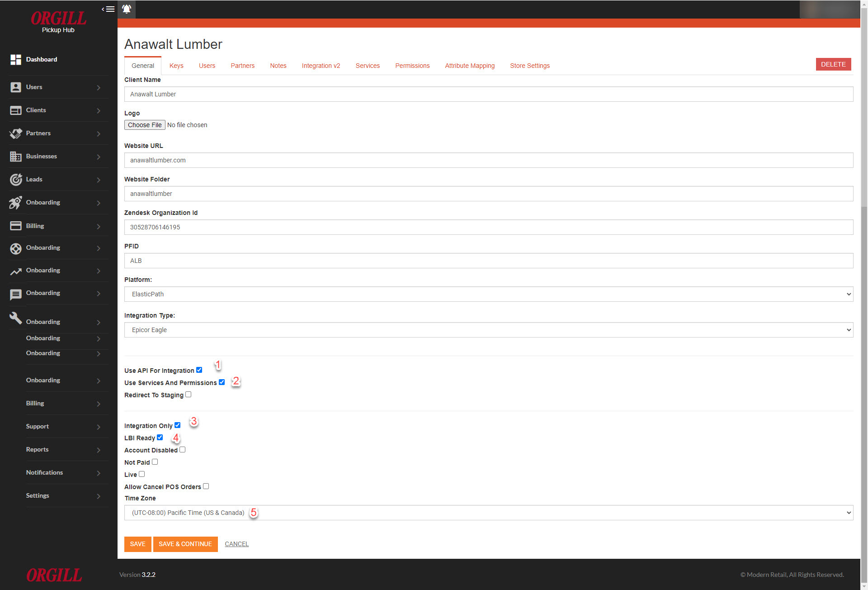Click the Clients window icon

(16, 110)
